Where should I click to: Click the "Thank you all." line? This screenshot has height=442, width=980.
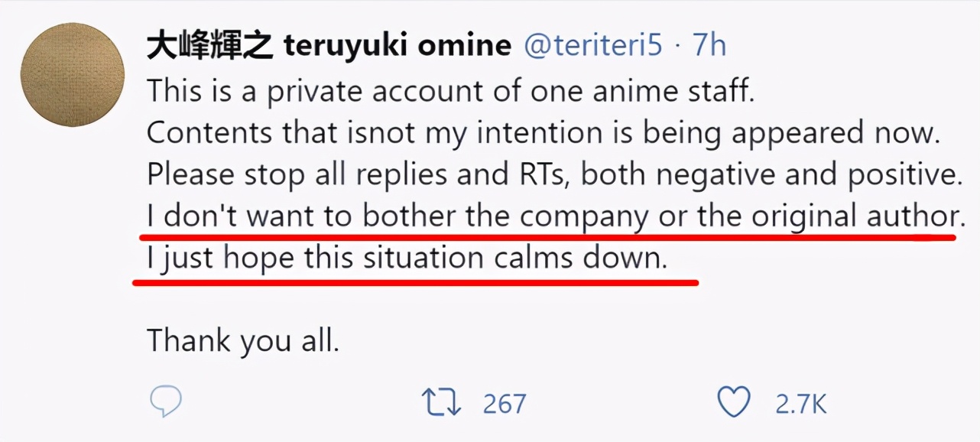coord(242,340)
